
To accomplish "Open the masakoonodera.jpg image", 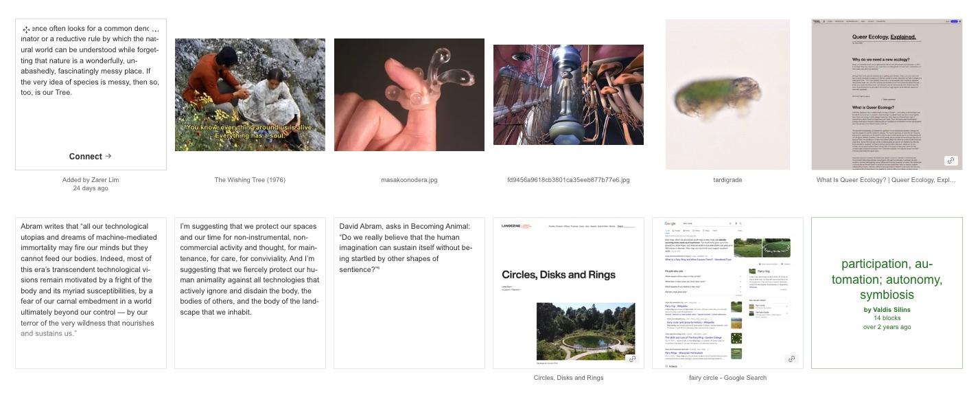I will coord(409,95).
